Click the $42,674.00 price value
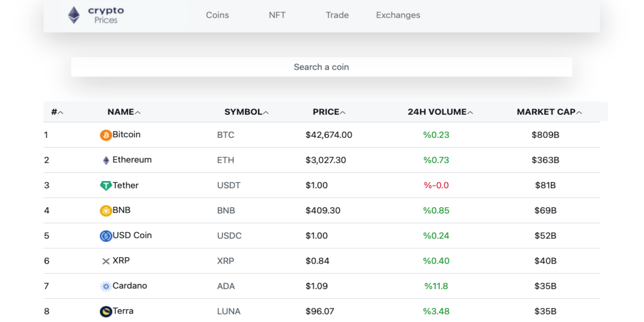The width and height of the screenshot is (644, 322). pyautogui.click(x=329, y=135)
